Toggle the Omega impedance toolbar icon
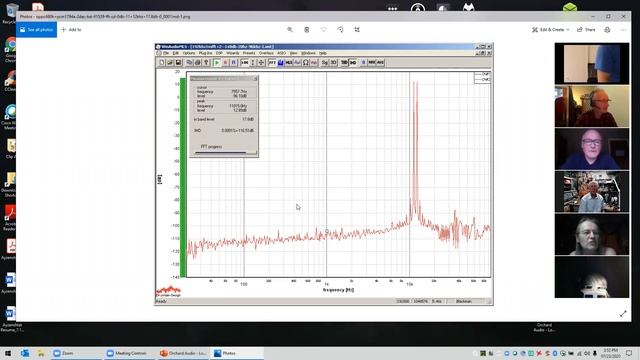Viewport: 640px width, 360px height. click(x=305, y=62)
